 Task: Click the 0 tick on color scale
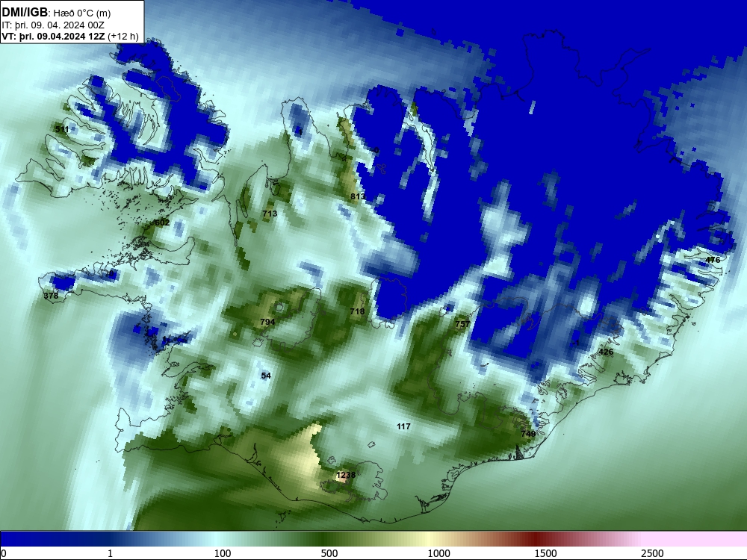pos(4,553)
